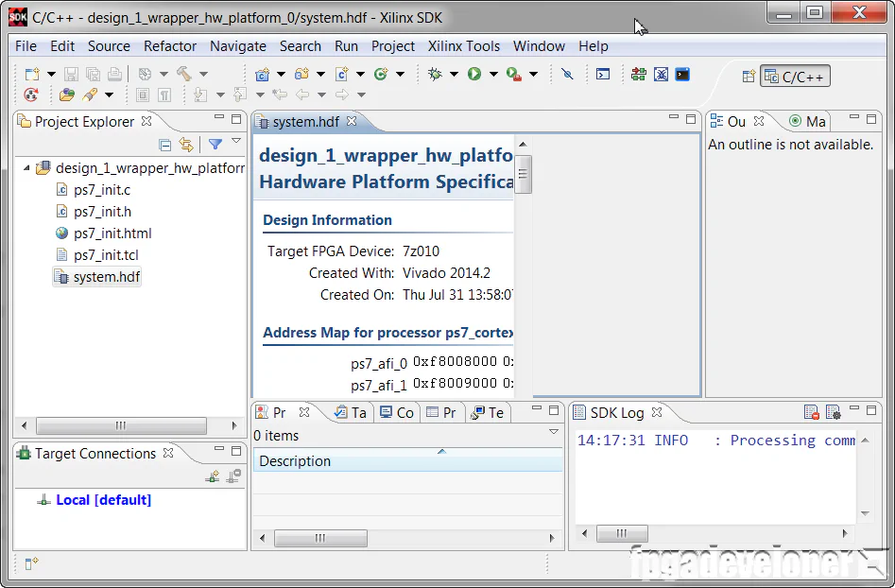Toggle the Link with Editor icon in Project Explorer
Viewport: 895px width, 588px height.
click(x=185, y=145)
